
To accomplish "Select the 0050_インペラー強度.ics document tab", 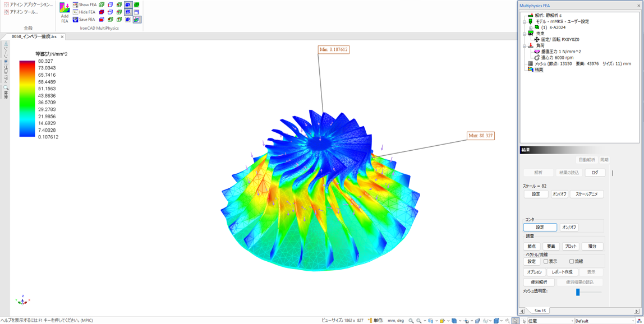I will [34, 36].
